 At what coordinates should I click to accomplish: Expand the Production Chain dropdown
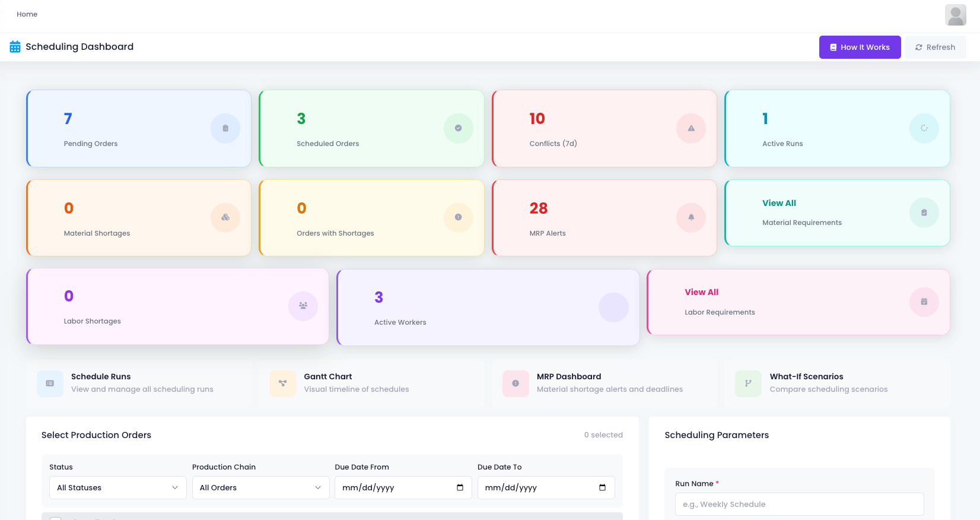[x=260, y=488]
